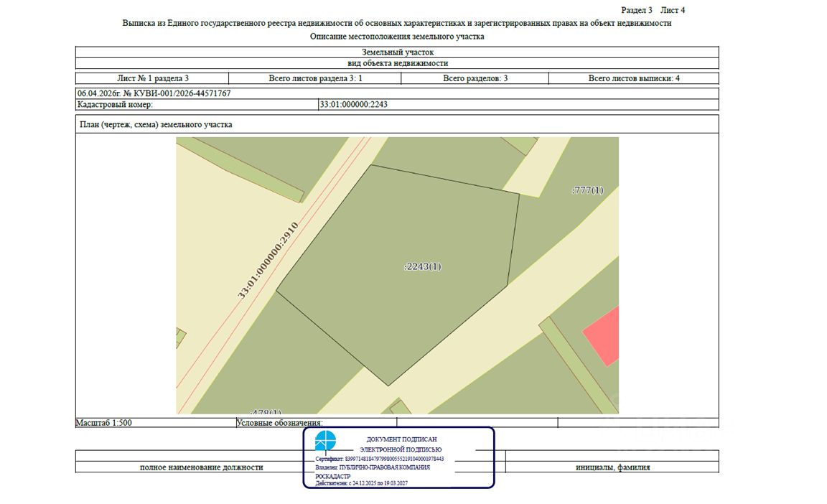Select parcel label :2243(1) on the plan

[x=422, y=267]
